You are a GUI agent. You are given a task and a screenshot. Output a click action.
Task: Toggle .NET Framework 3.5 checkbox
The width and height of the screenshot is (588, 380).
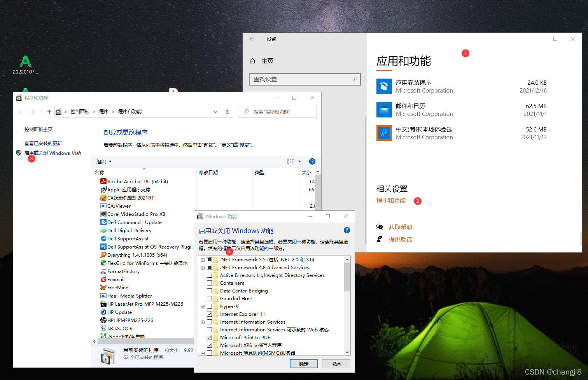coord(209,259)
